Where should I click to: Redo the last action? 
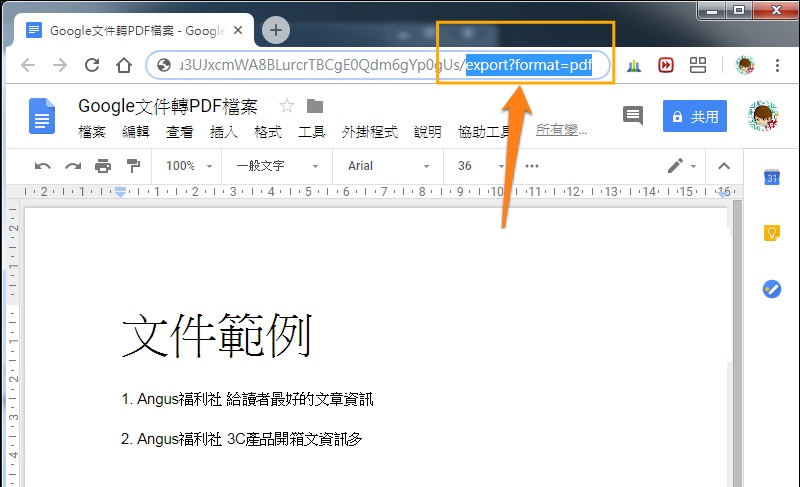click(73, 166)
